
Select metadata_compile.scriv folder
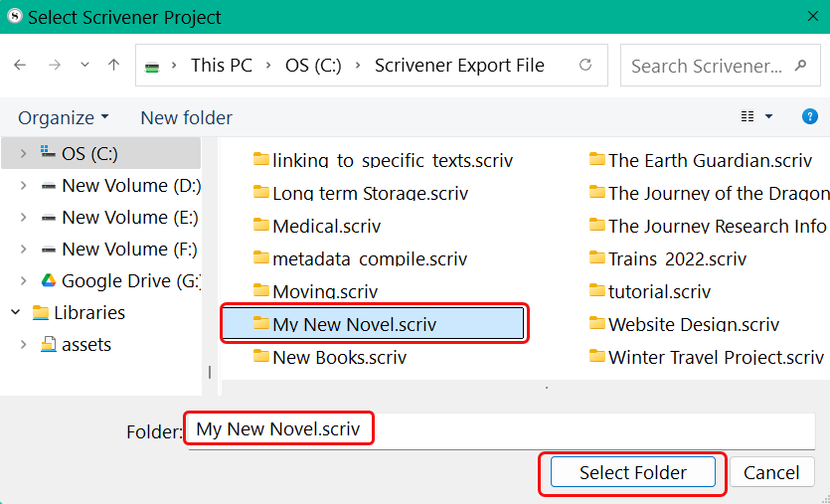(360, 258)
